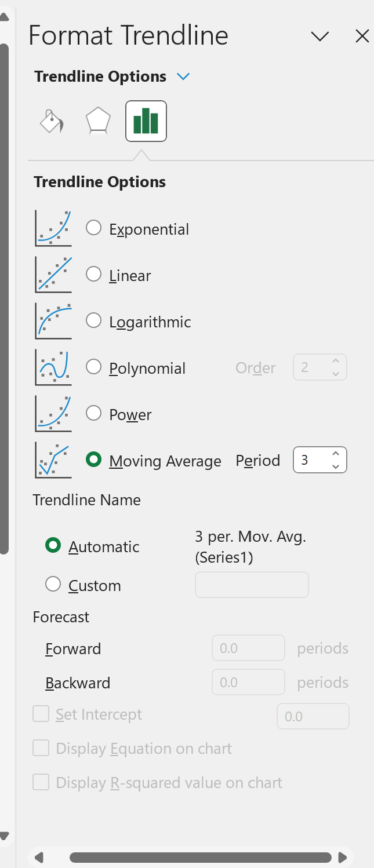The width and height of the screenshot is (374, 868).
Task: Enable Display Equation on chart
Action: 41,748
